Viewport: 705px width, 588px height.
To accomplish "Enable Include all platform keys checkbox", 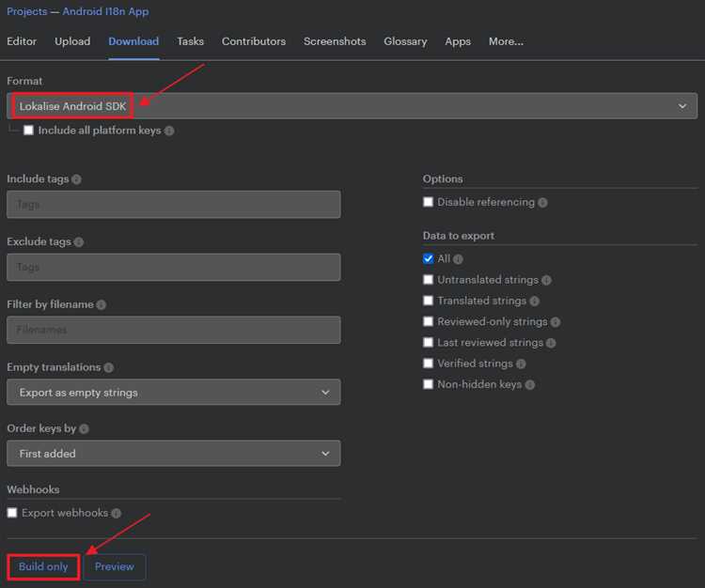I will coord(28,131).
